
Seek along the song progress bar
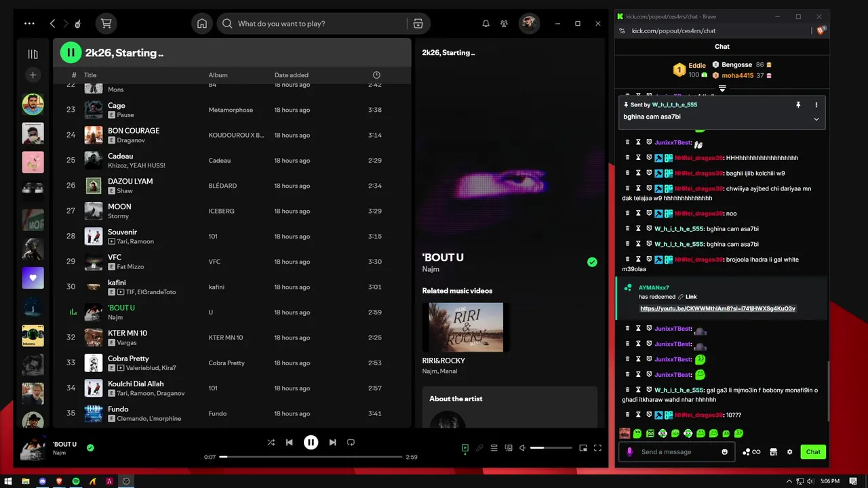click(x=311, y=457)
